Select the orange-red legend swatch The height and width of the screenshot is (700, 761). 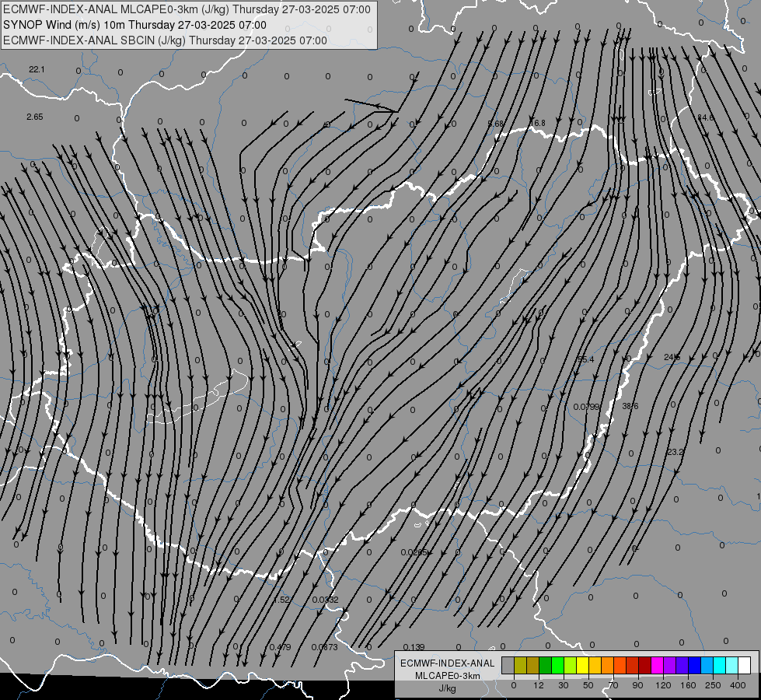(620, 665)
